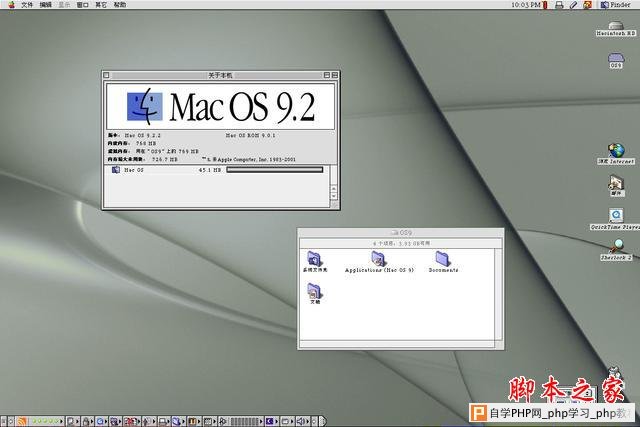This screenshot has width=640, height=427.
Task: Collapse the 关于本机 window with windowshade box
Action: tap(335, 75)
